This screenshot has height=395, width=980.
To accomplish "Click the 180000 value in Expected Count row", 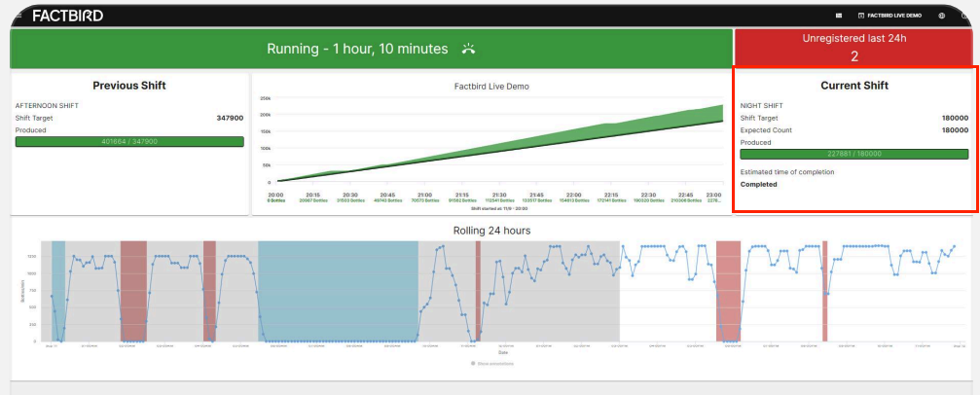I will click(x=956, y=130).
